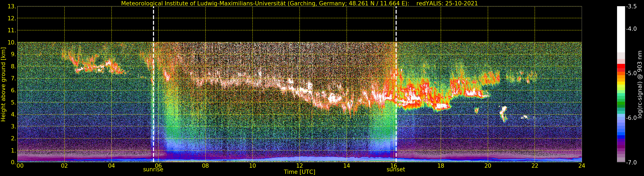
Task: Click the '8.' tick on the height axis
Action: click(x=13, y=66)
